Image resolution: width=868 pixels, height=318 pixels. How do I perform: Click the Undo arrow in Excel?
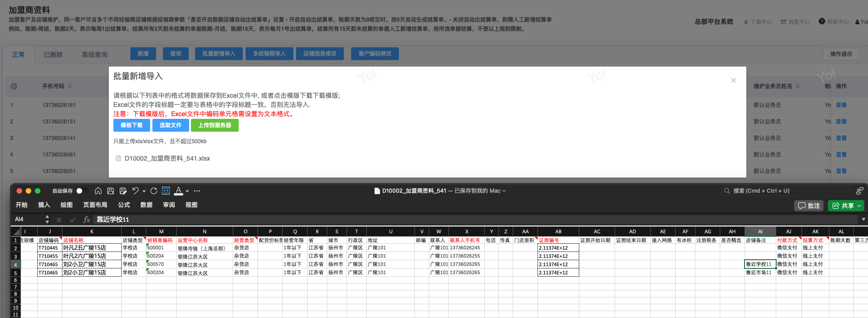[x=135, y=191]
